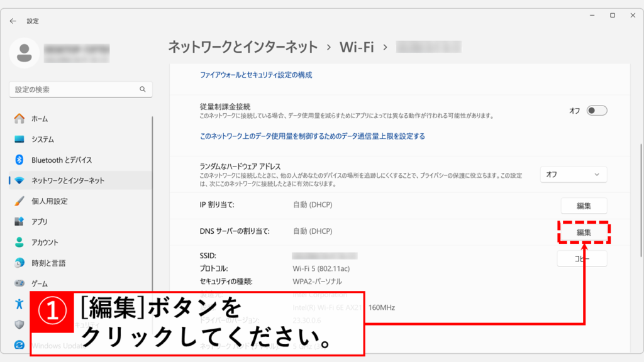Expand the random hardware address dropdown
This screenshot has width=644, height=362.
point(573,175)
